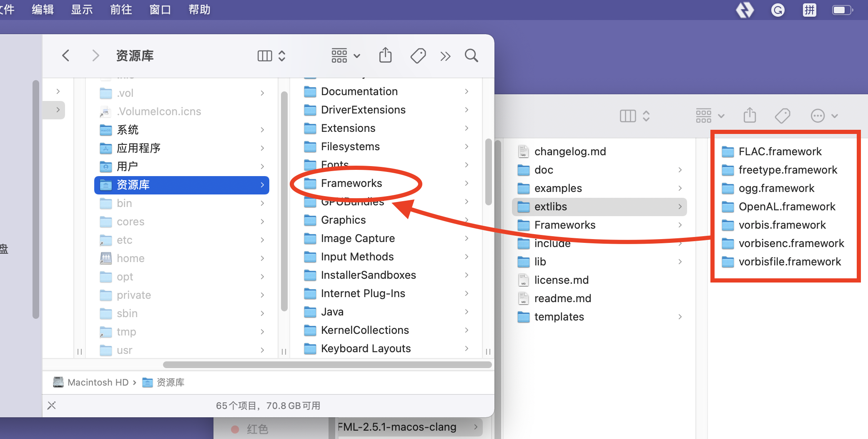
Task: Start a search with the magnifying glass icon
Action: [471, 55]
